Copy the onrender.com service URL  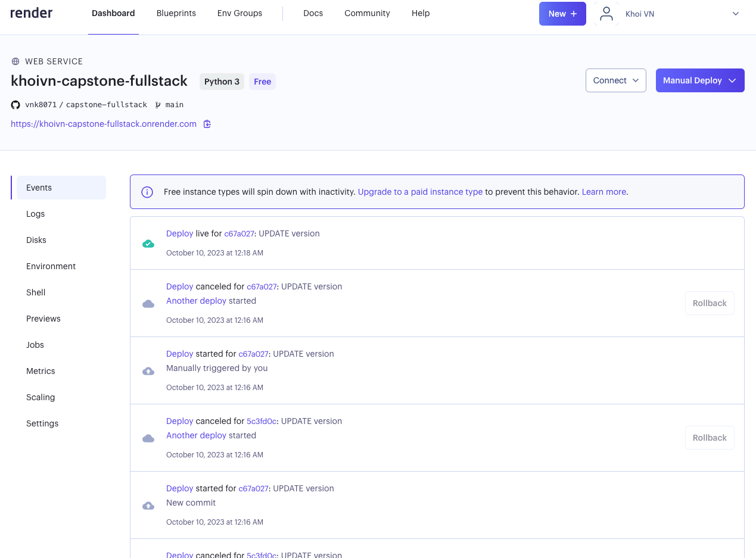click(x=207, y=124)
